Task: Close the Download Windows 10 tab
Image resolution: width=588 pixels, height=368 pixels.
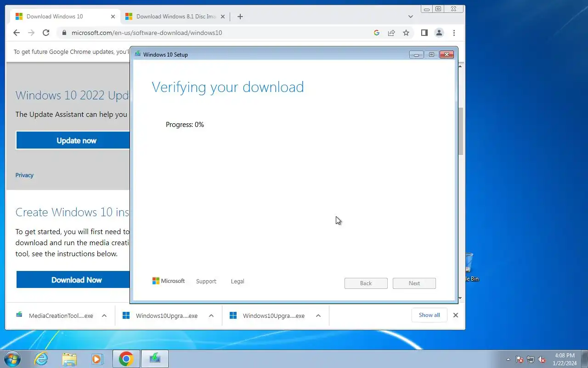Action: pos(113,17)
